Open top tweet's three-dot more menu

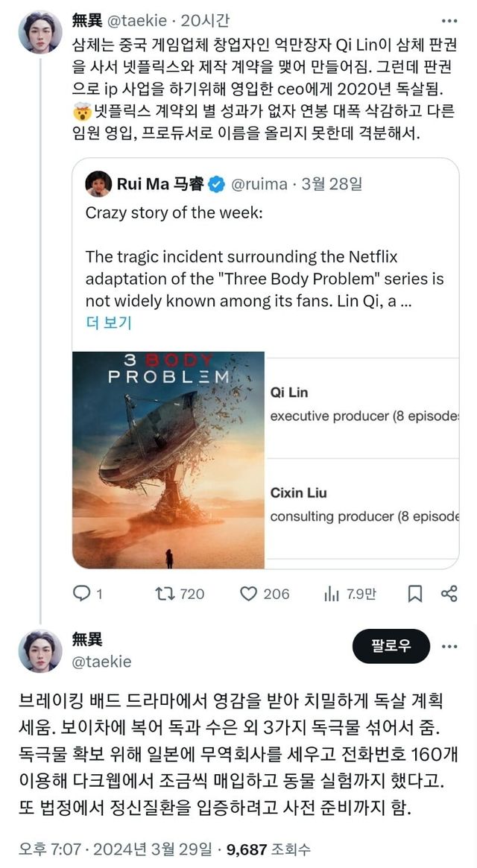click(x=449, y=21)
